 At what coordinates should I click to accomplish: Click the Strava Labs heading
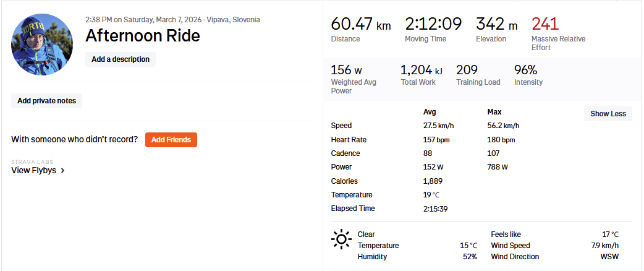[x=30, y=162]
